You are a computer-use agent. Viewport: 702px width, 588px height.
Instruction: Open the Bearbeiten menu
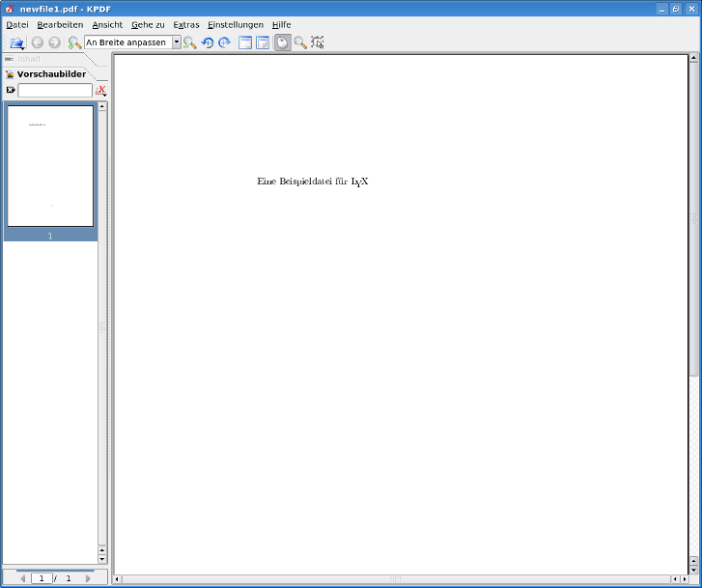(x=60, y=25)
